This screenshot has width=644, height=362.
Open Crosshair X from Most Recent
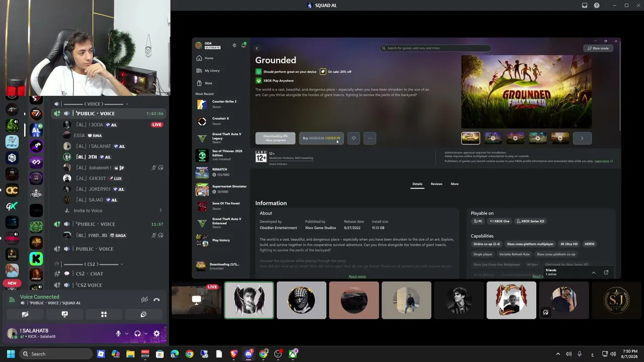click(x=221, y=121)
